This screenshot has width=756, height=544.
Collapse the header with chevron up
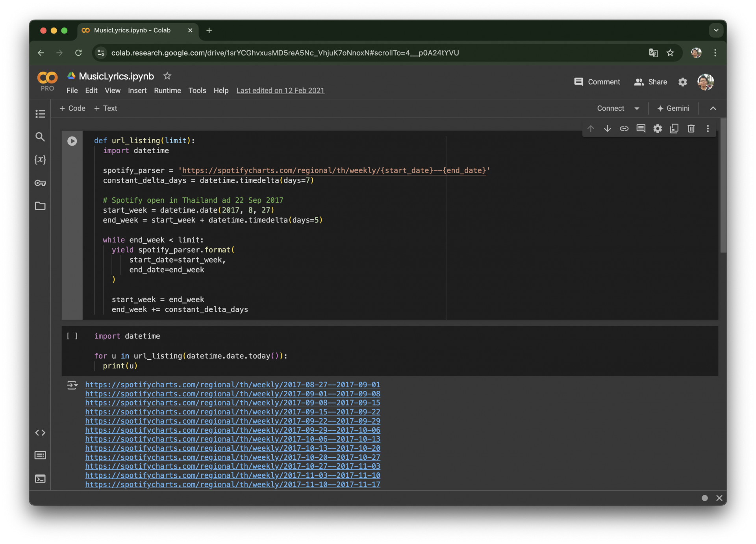coord(713,108)
